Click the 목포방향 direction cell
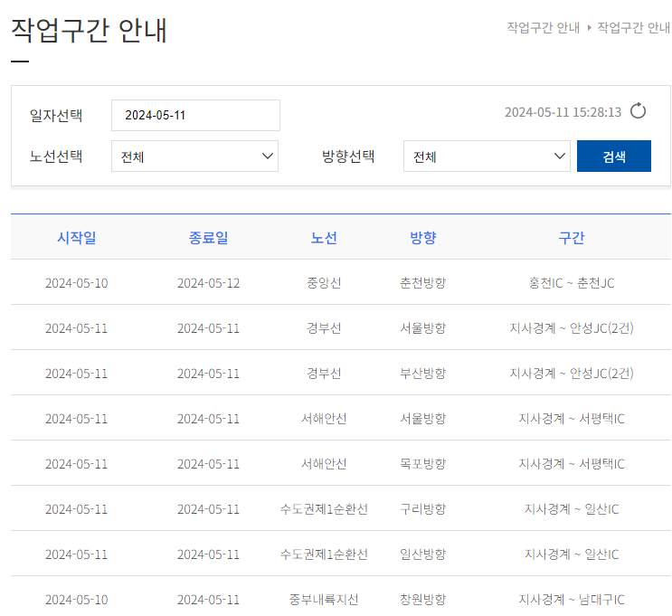Screen dimensions: 672x616 tap(423, 464)
